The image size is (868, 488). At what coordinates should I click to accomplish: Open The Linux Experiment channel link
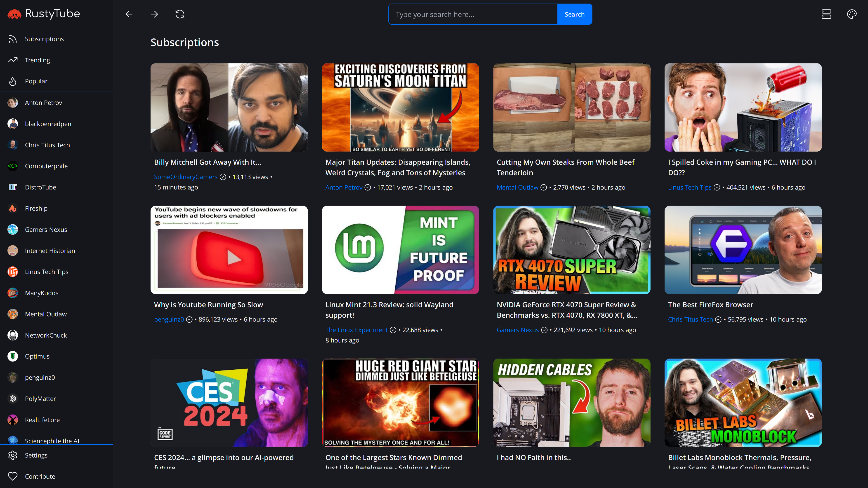click(356, 330)
